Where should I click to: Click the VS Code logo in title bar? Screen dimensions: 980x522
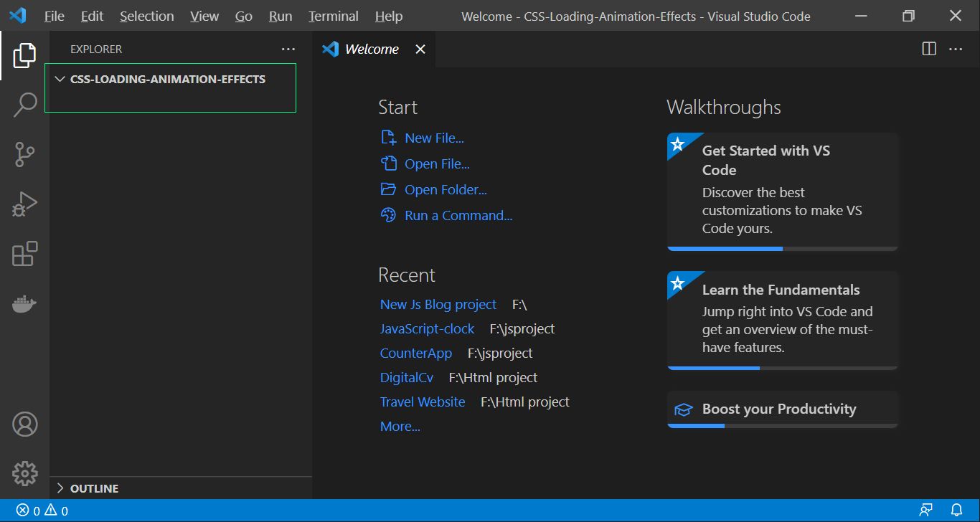17,15
